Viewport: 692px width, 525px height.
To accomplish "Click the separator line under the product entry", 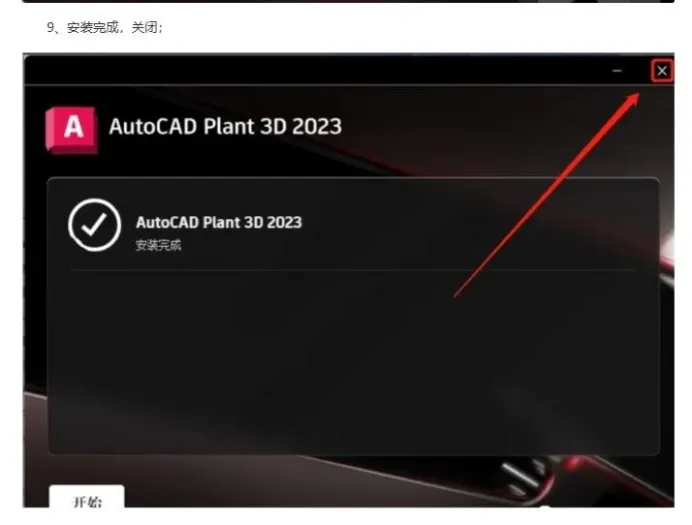I will click(353, 270).
